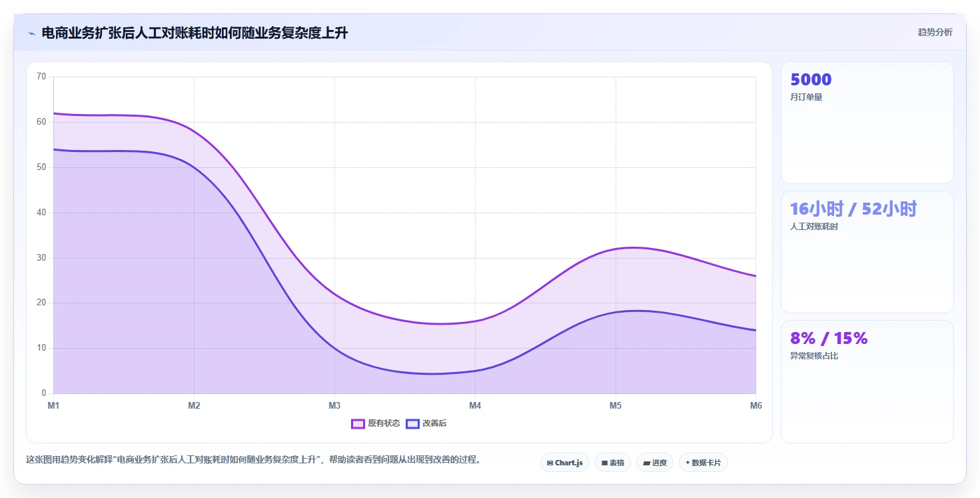Click the blue 改善后 line at M3
Viewport: 980px width, 498px height.
[334, 348]
